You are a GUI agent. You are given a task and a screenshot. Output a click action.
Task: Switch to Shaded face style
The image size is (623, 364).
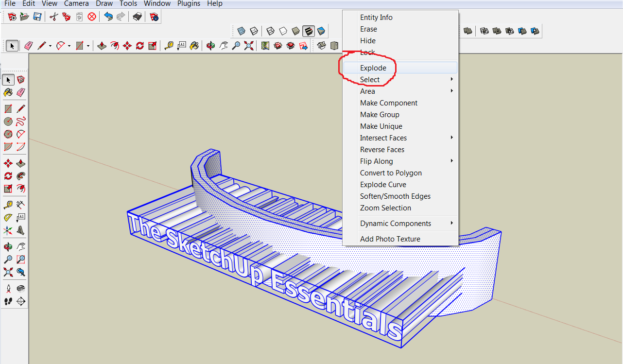coord(296,31)
